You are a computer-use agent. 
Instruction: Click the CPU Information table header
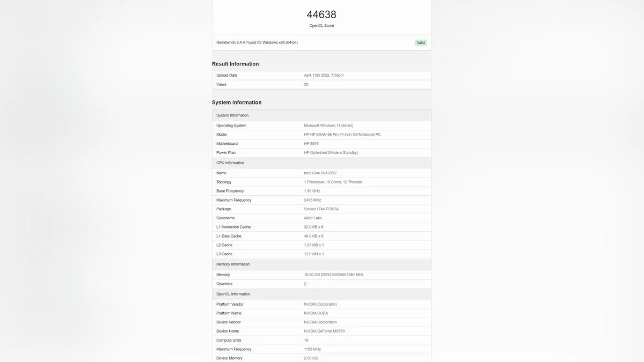pos(230,163)
